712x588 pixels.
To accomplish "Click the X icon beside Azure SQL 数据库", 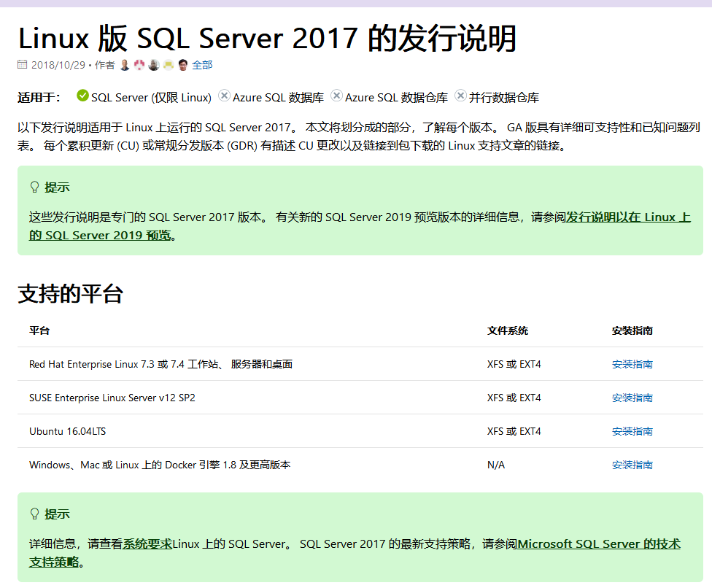I will 224,96.
